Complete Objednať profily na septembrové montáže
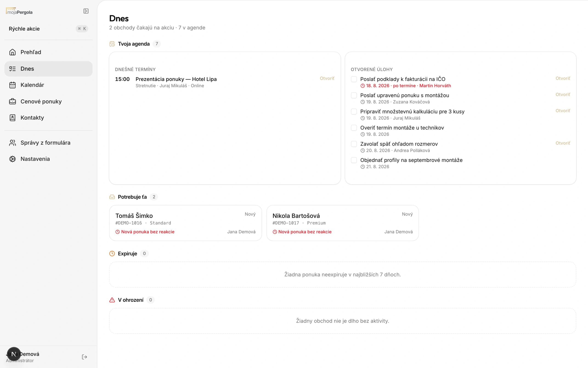The width and height of the screenshot is (588, 368). tap(354, 160)
